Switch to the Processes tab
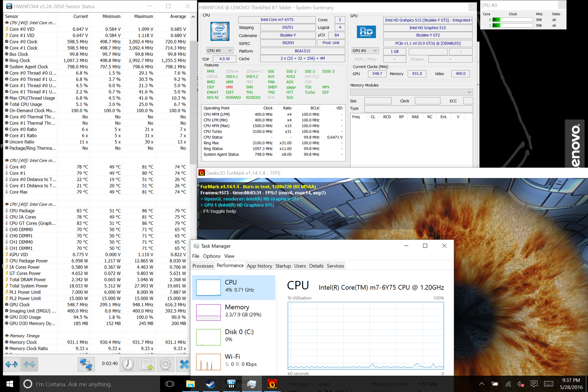 203,266
